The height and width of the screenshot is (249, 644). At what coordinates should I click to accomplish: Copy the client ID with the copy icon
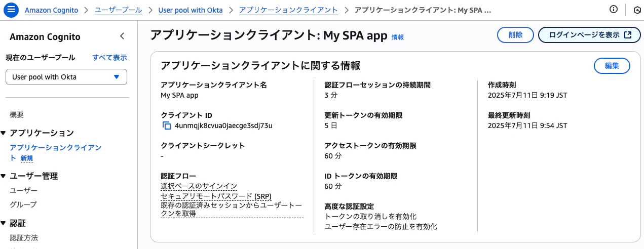tap(166, 126)
